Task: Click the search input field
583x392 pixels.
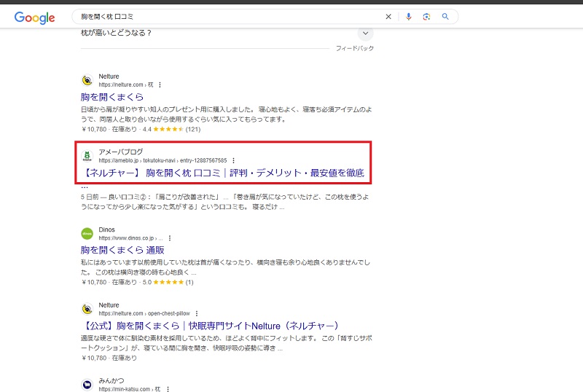Action: coord(230,17)
